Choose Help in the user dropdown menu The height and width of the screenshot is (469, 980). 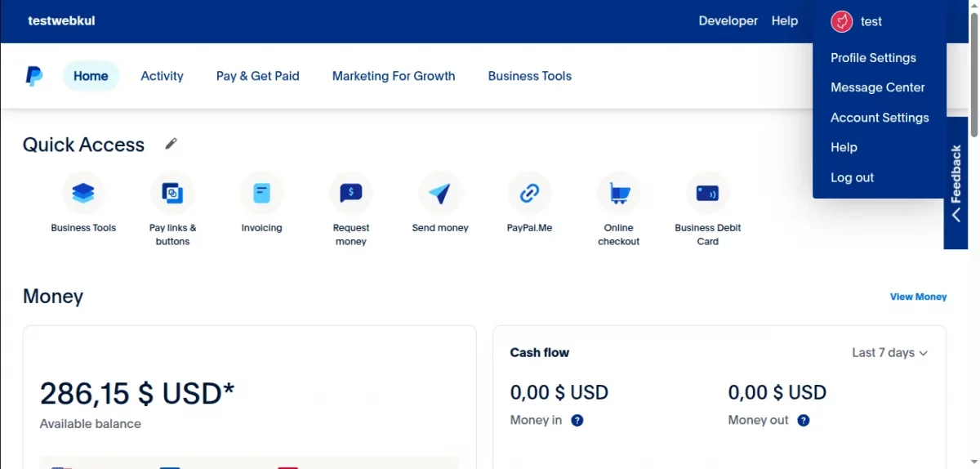coord(844,147)
